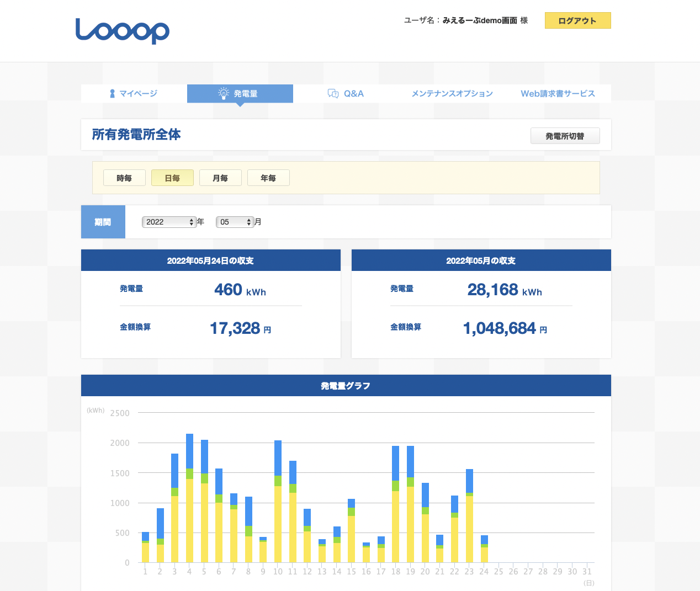Click the bar for day 24

(484, 549)
